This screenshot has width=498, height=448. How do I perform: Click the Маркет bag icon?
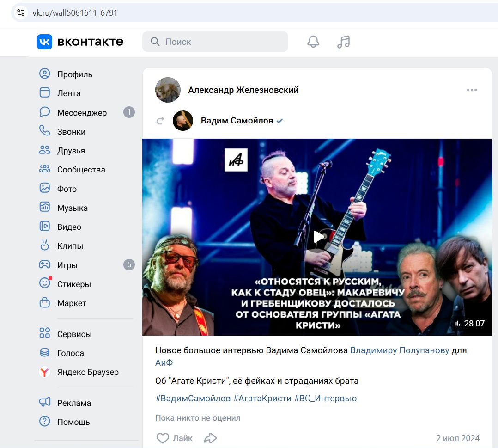click(x=45, y=303)
